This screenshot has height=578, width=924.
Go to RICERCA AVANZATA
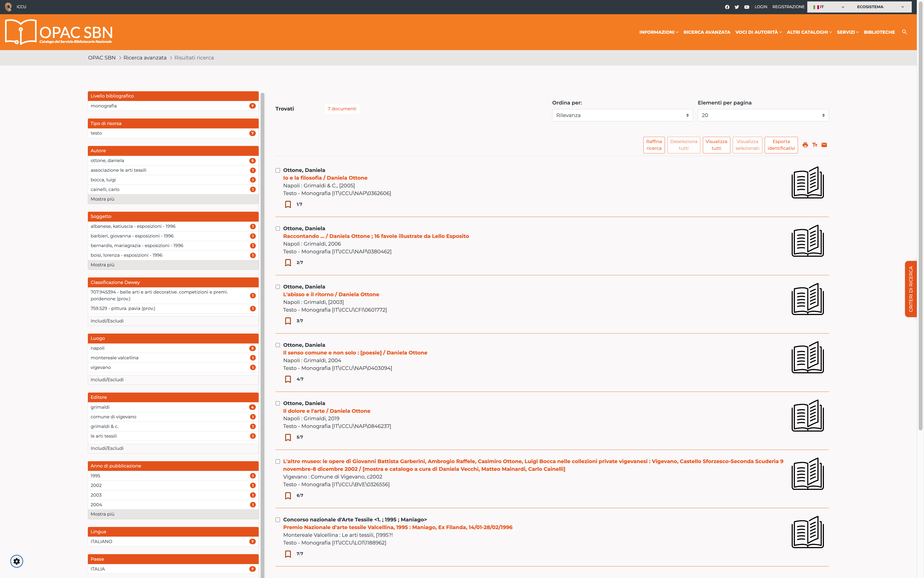[x=707, y=32]
